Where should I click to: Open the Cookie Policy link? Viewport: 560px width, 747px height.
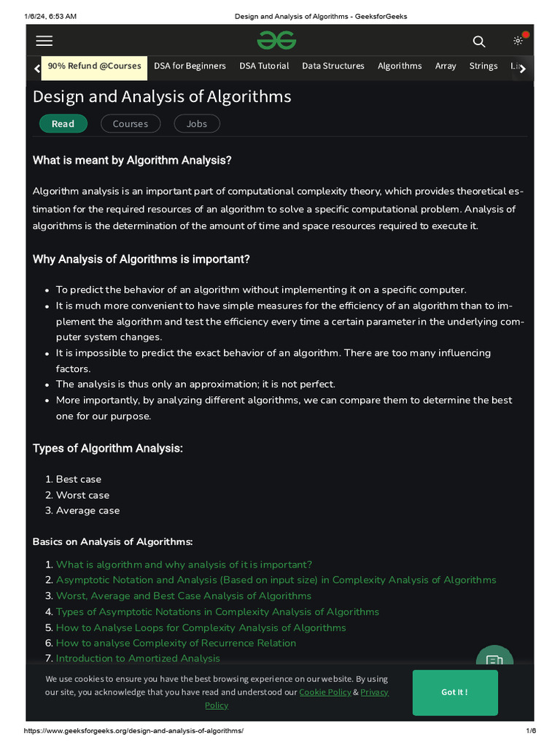point(325,692)
